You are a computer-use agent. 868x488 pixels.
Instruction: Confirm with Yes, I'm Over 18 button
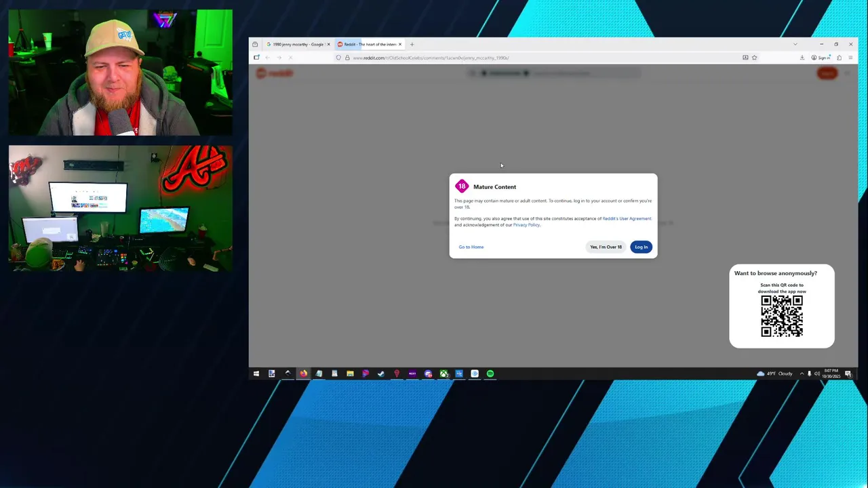606,247
